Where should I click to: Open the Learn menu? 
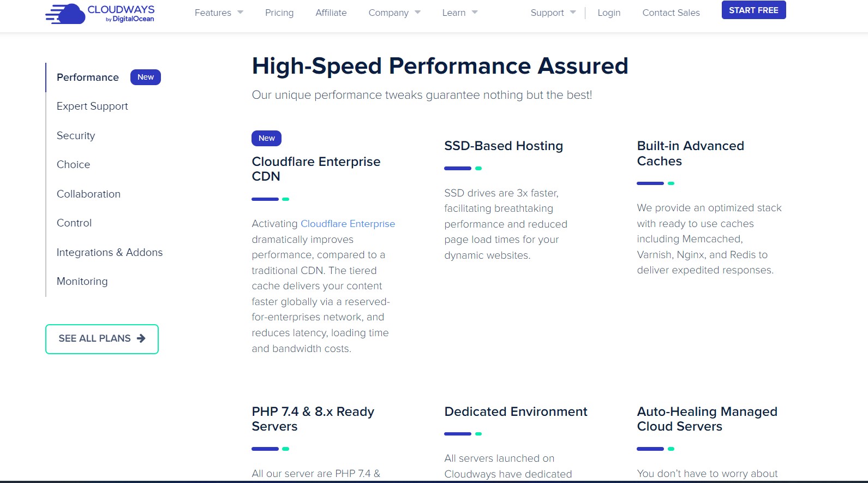(454, 13)
